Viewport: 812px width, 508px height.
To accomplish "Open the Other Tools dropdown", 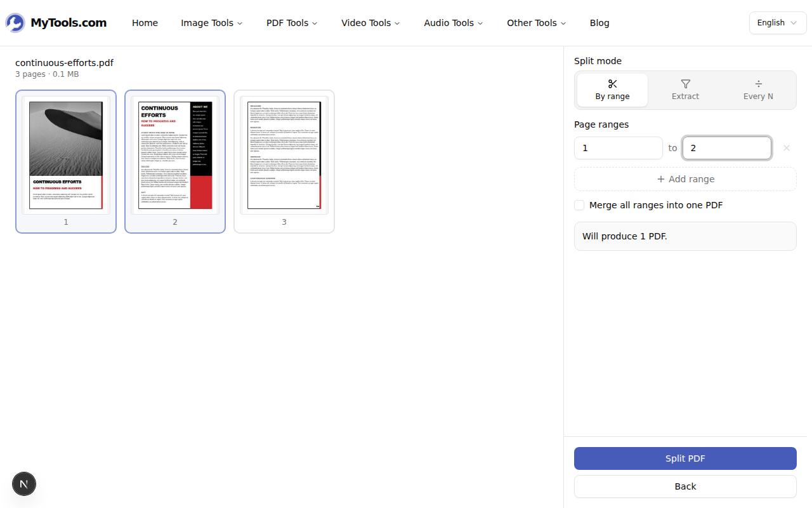I will (x=535, y=23).
